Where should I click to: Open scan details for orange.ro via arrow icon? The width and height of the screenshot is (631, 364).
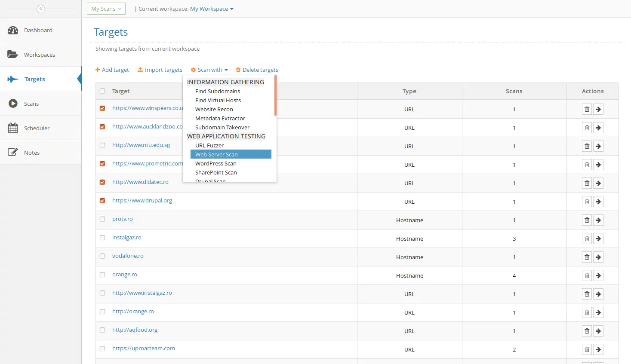[598, 275]
